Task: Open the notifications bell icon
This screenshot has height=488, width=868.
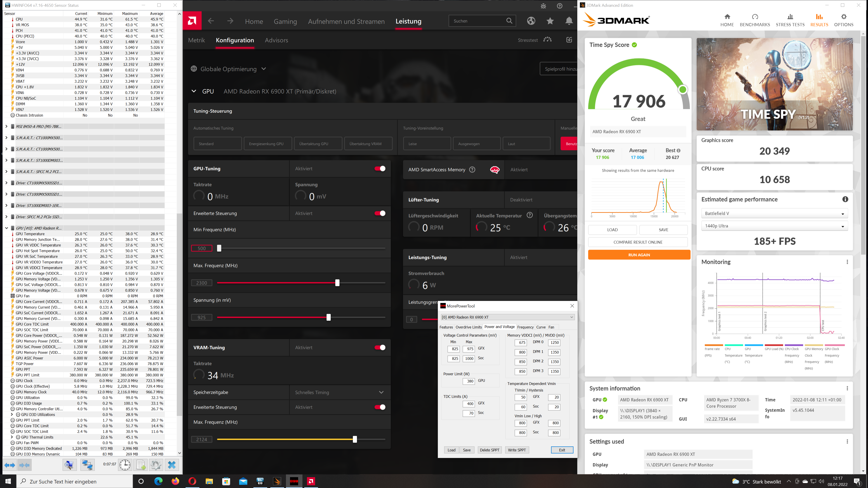Action: click(x=569, y=21)
